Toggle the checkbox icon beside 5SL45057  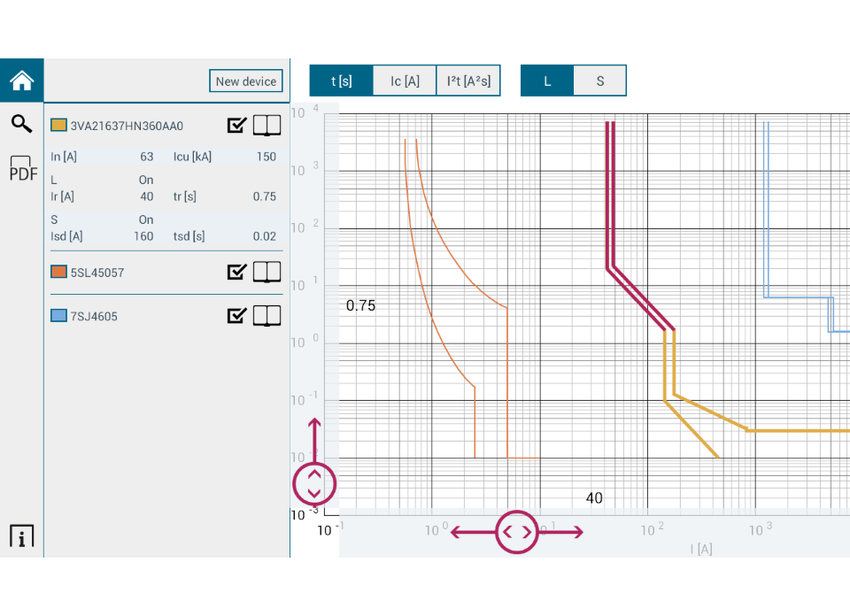(236, 272)
